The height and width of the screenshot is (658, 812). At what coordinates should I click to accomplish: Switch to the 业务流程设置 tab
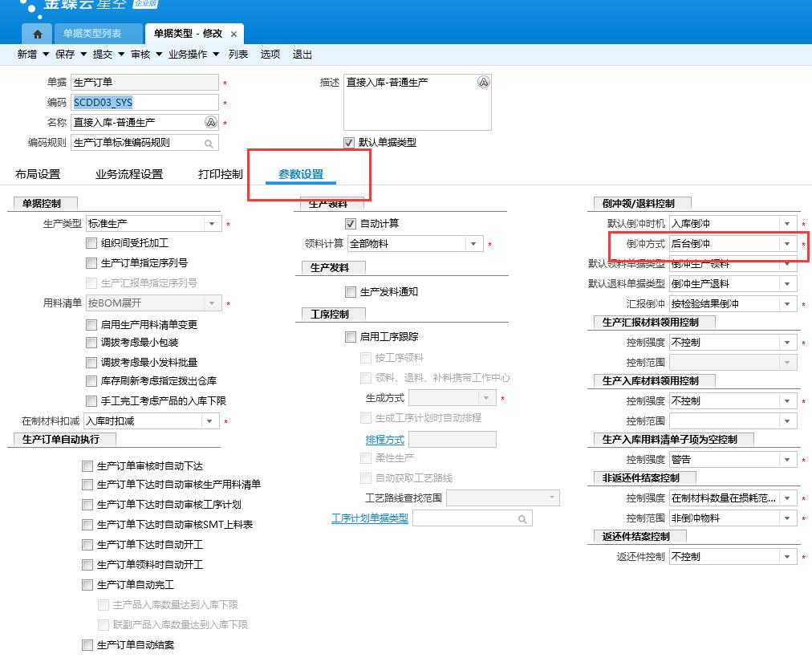[128, 174]
